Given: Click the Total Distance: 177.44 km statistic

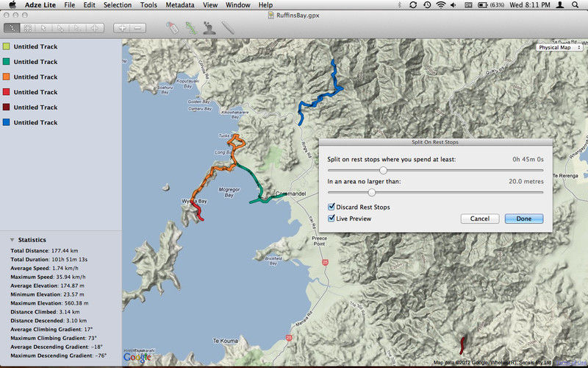Looking at the screenshot, I should pyautogui.click(x=44, y=250).
